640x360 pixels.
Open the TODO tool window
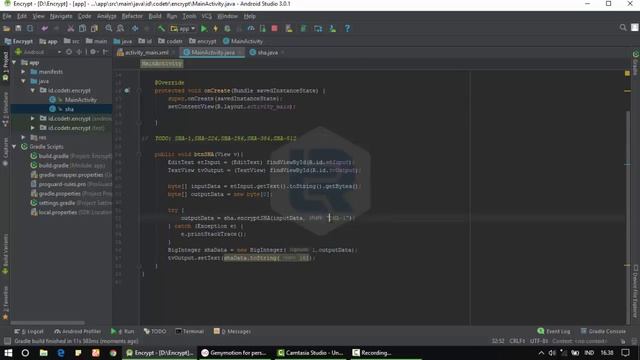coord(155,331)
